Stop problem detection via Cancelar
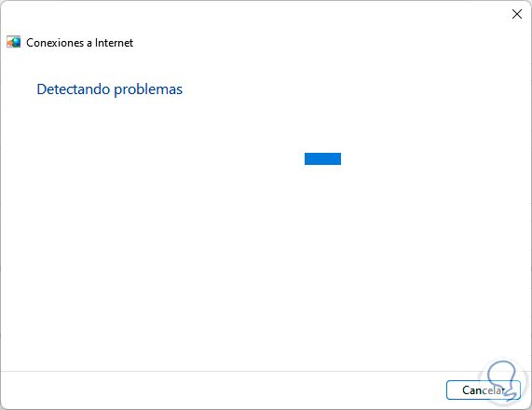Viewport: 532px width, 410px height. click(484, 390)
